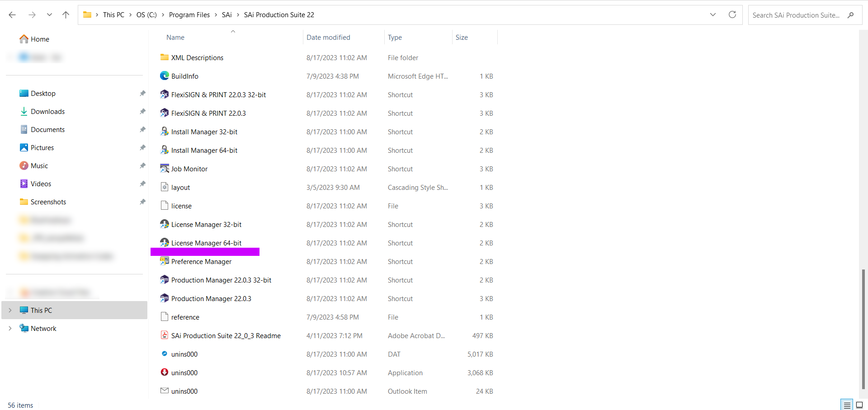Select FlexiSIGN & PRINT 22.0.3 shortcut icon
This screenshot has height=410, width=868.
(165, 113)
